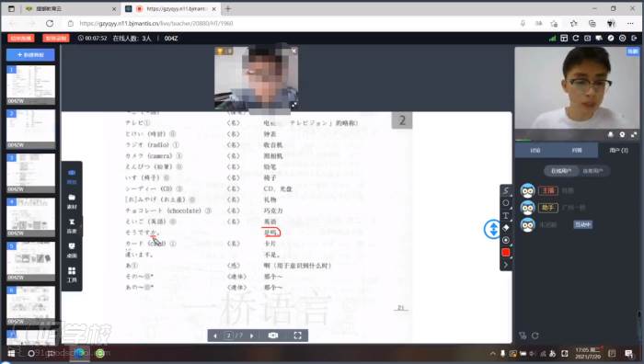Open slide thumbnail 1
This screenshot has width=644, height=364.
(30, 85)
